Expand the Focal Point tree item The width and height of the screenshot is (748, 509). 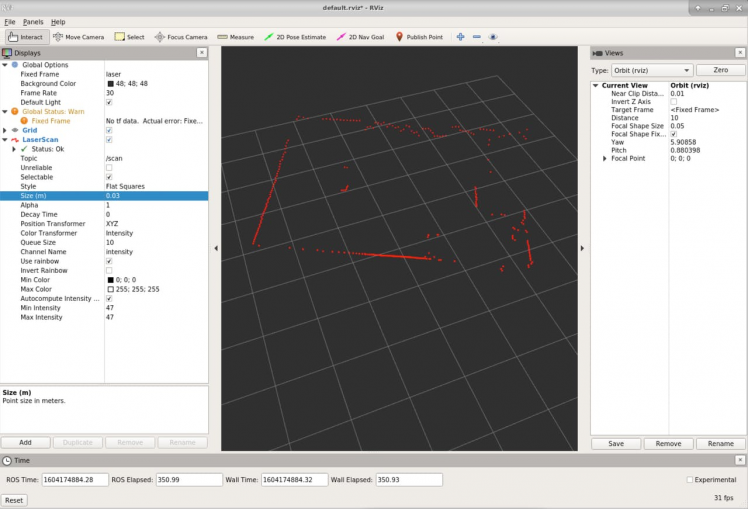pyautogui.click(x=605, y=158)
